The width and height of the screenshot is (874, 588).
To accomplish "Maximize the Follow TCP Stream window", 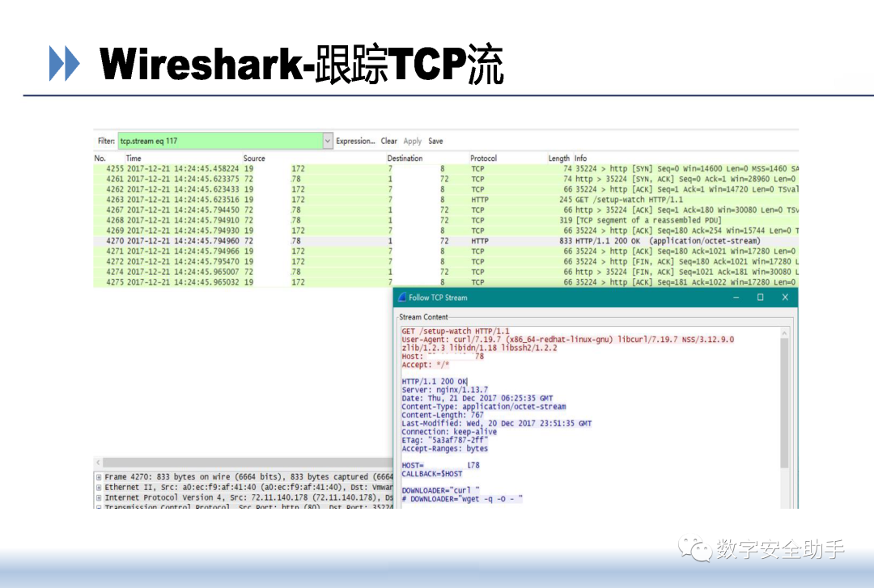I will click(760, 298).
